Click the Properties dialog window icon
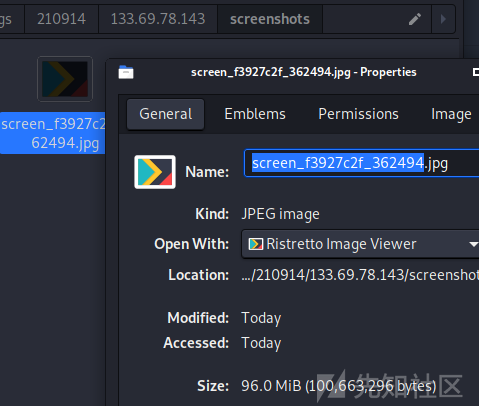This screenshot has height=406, width=479. [x=126, y=72]
